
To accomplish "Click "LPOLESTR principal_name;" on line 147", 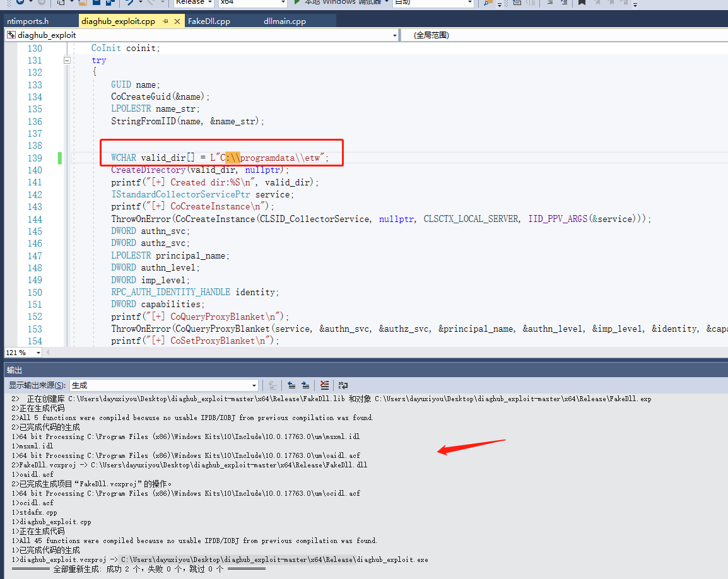I will point(170,255).
